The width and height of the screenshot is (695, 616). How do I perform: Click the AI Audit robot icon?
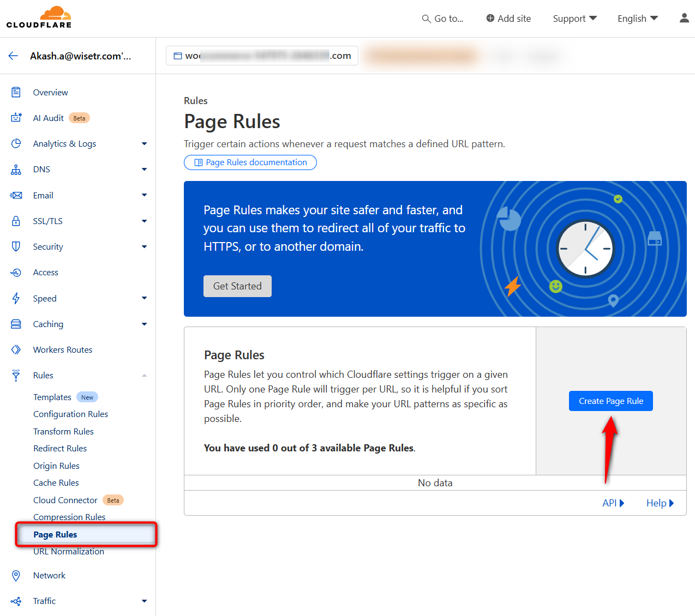(16, 118)
